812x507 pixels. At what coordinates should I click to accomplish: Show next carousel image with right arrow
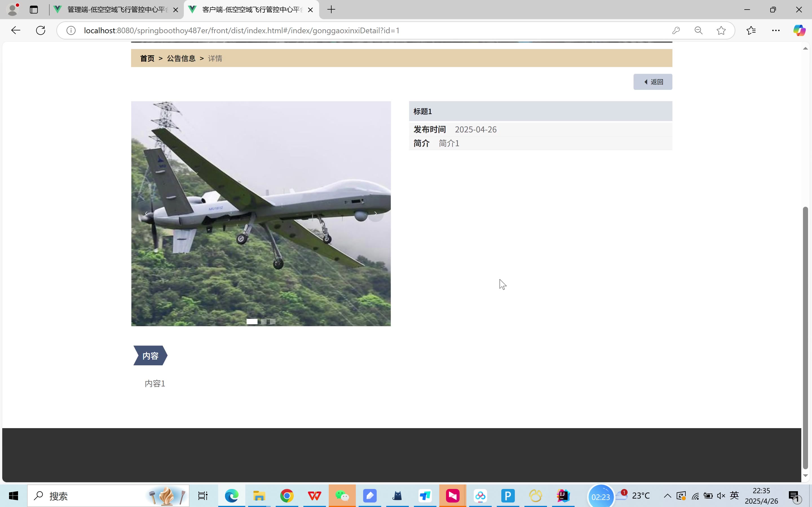[376, 214]
